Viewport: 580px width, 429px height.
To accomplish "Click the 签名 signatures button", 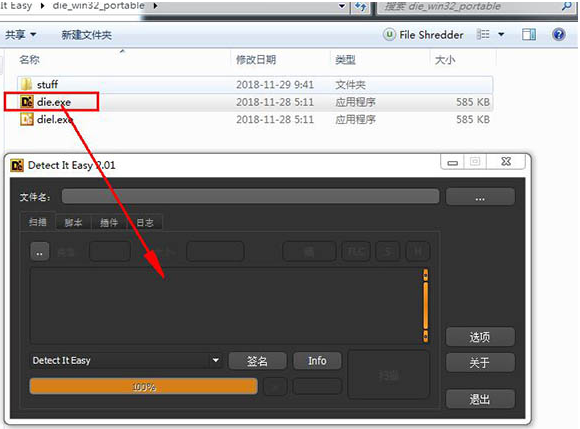I will (x=257, y=361).
